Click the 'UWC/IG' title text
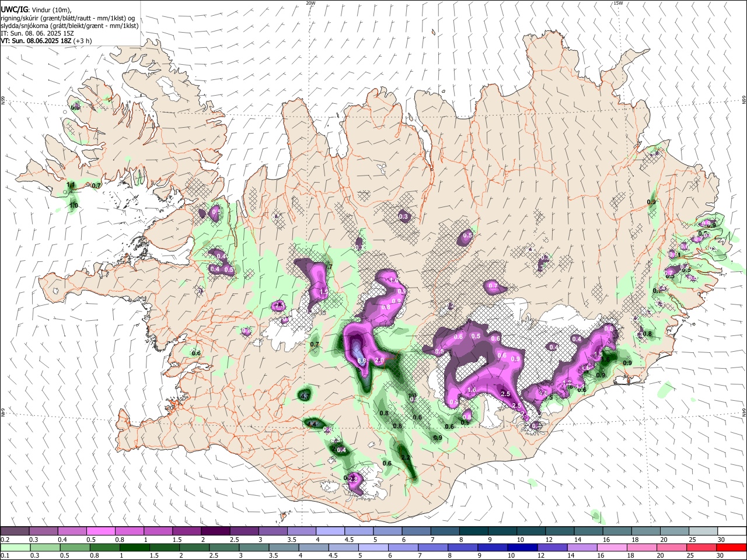Screen dimensions: 747x560 pyautogui.click(x=14, y=9)
